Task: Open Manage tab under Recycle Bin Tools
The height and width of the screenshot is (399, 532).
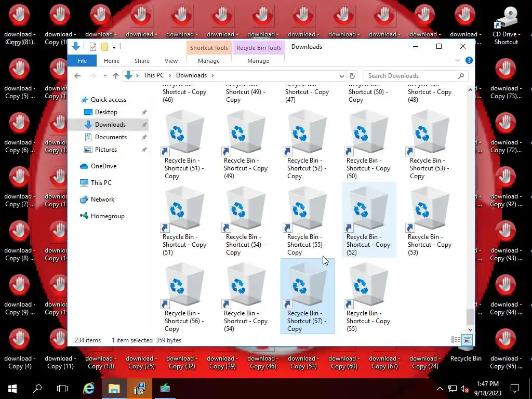Action: click(x=258, y=61)
